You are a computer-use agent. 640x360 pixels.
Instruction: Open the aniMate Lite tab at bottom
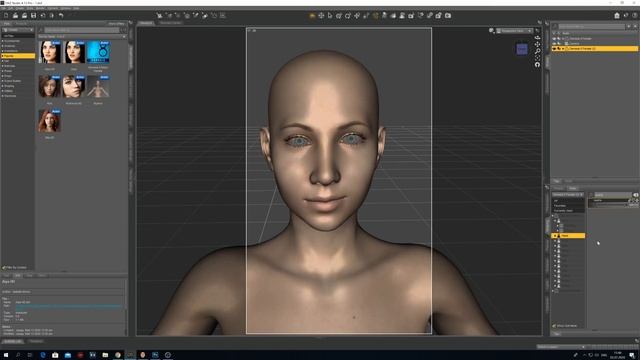pyautogui.click(x=13, y=341)
